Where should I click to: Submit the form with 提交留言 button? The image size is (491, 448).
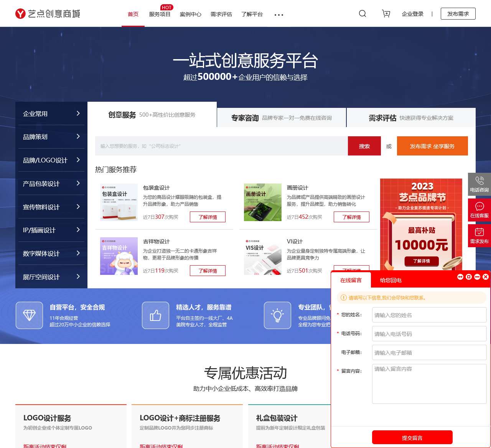412,438
